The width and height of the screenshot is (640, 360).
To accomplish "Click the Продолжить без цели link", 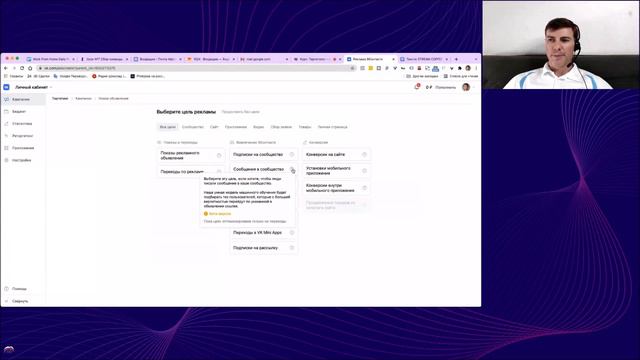I will click(x=240, y=112).
